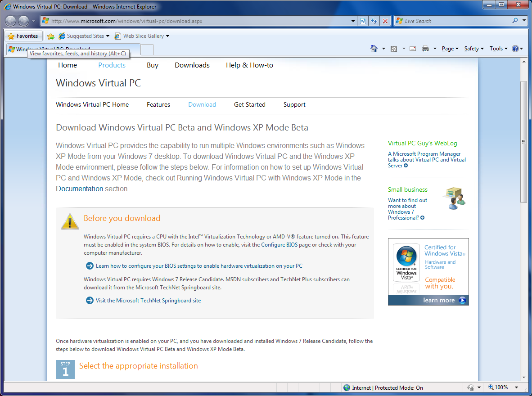This screenshot has height=396, width=532.
Task: Click the Home icon in command bar
Action: [x=374, y=49]
